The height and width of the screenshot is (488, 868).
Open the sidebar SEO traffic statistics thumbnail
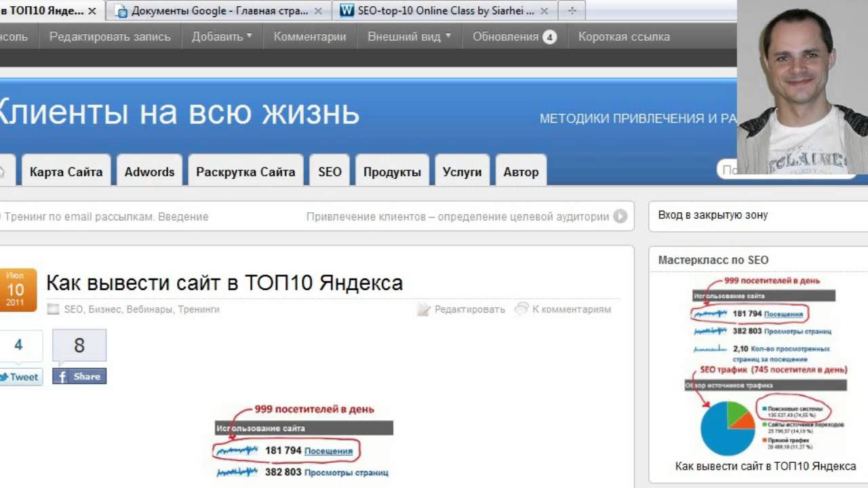[766, 366]
